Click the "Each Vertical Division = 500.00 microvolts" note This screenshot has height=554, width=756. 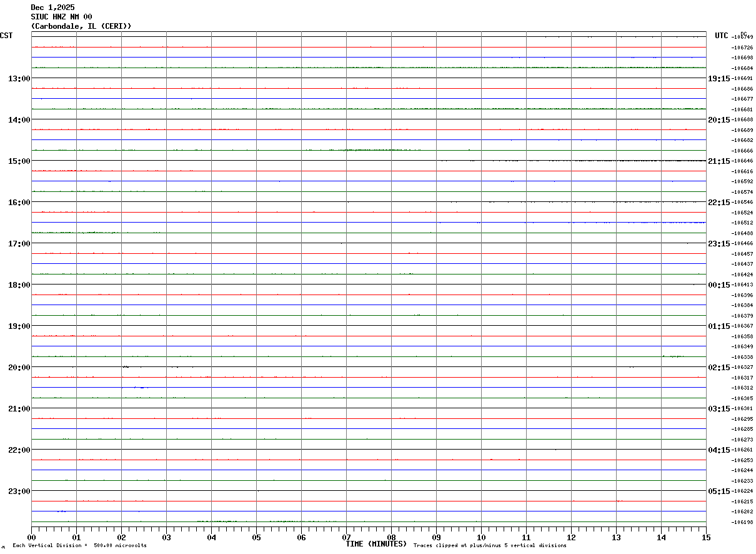pos(79,546)
